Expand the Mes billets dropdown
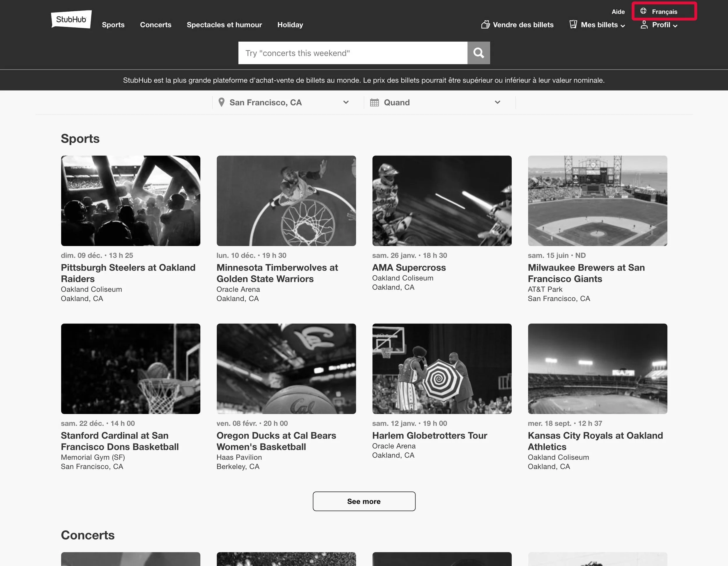 pyautogui.click(x=603, y=25)
